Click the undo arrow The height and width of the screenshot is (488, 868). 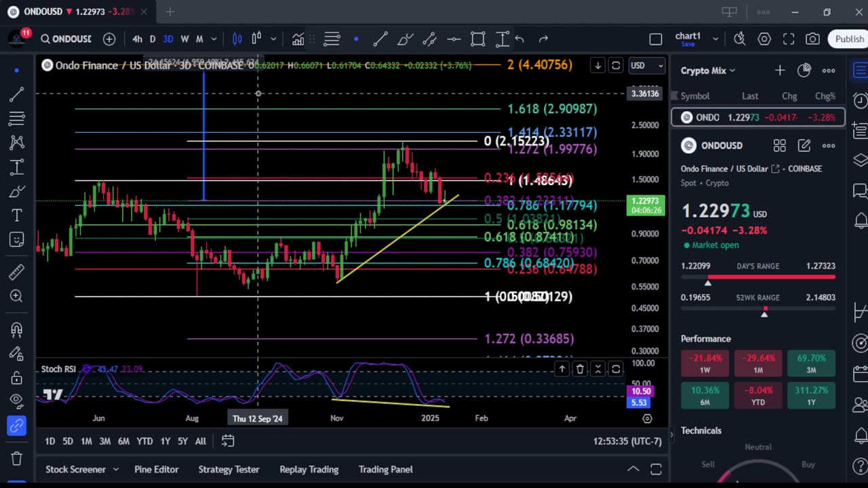point(519,39)
